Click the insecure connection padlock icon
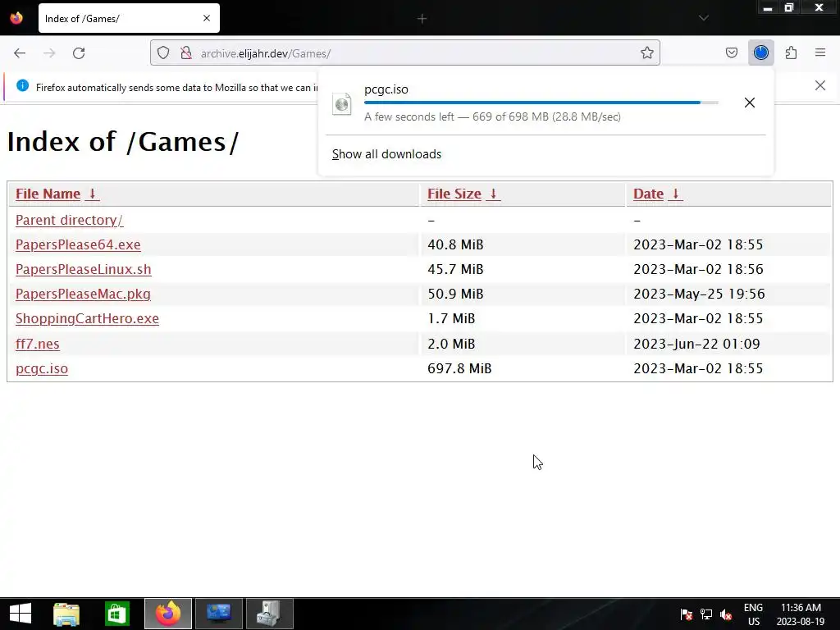This screenshot has width=840, height=630. [x=186, y=53]
